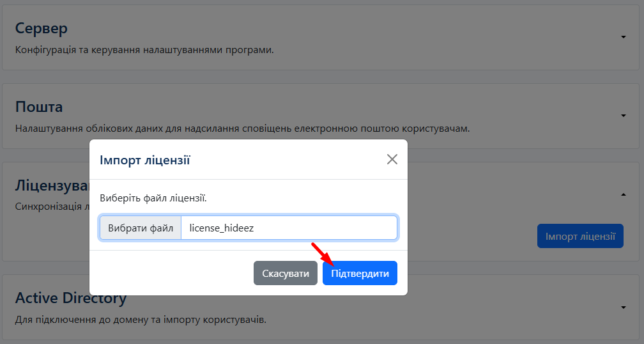Expand the Сервер section arrow
Image resolution: width=644 pixels, height=344 pixels.
click(624, 37)
